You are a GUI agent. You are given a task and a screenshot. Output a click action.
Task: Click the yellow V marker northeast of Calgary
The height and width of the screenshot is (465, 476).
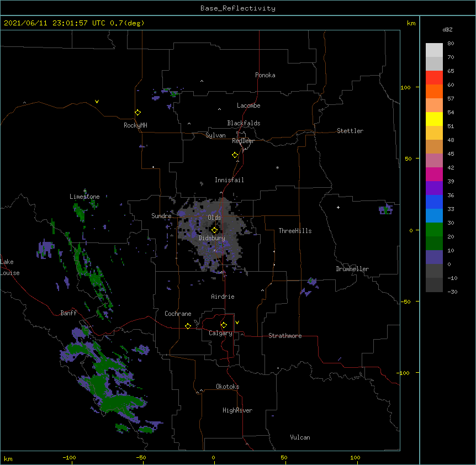tap(237, 323)
